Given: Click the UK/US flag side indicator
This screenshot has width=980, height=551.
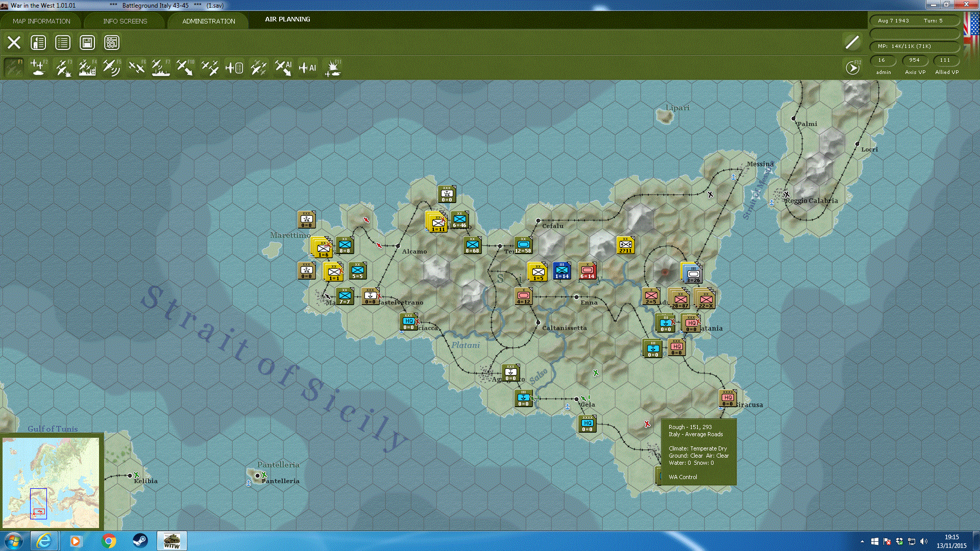Looking at the screenshot, I should click(x=971, y=31).
